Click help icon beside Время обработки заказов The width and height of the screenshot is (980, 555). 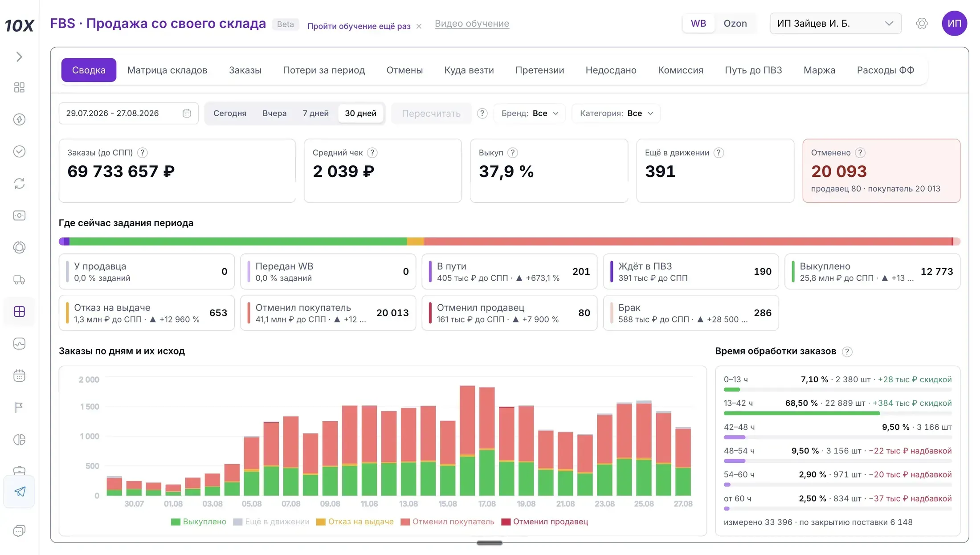tap(847, 351)
